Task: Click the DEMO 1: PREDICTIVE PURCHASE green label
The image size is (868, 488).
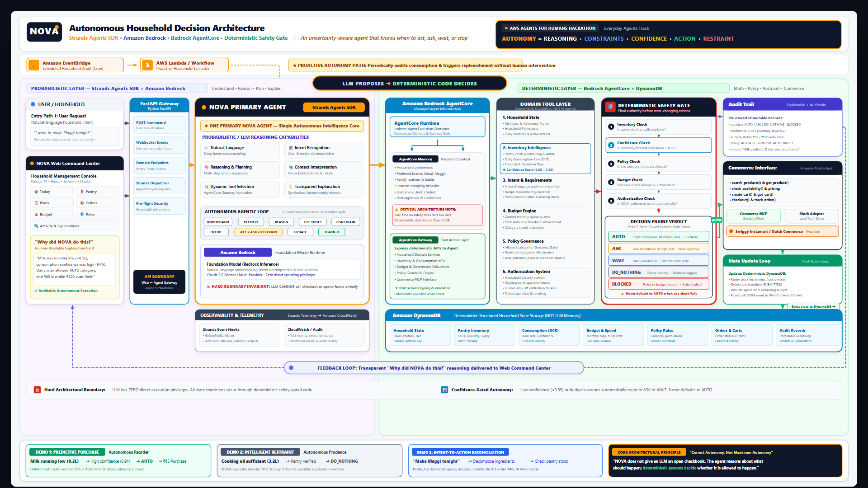Action: coord(67,452)
